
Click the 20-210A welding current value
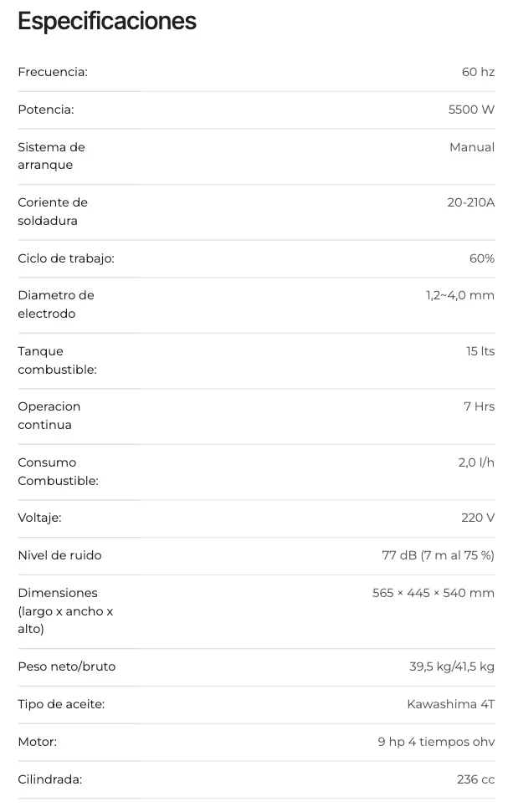[x=470, y=202]
